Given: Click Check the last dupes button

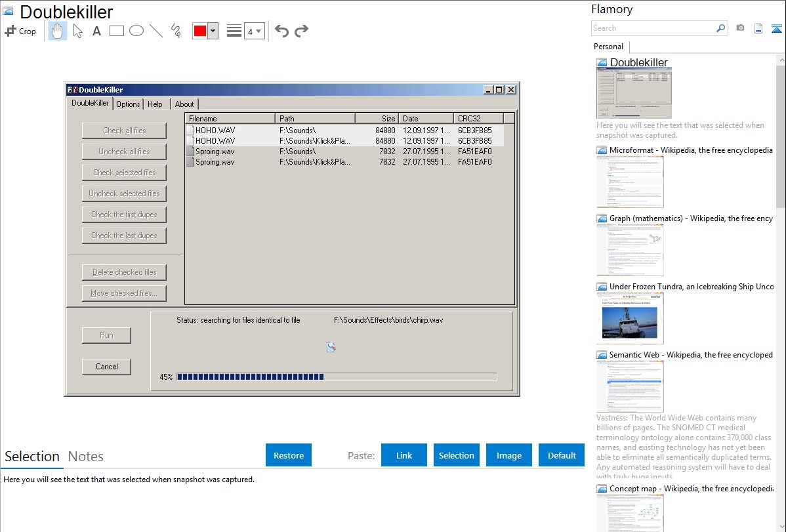Looking at the screenshot, I should pyautogui.click(x=124, y=235).
